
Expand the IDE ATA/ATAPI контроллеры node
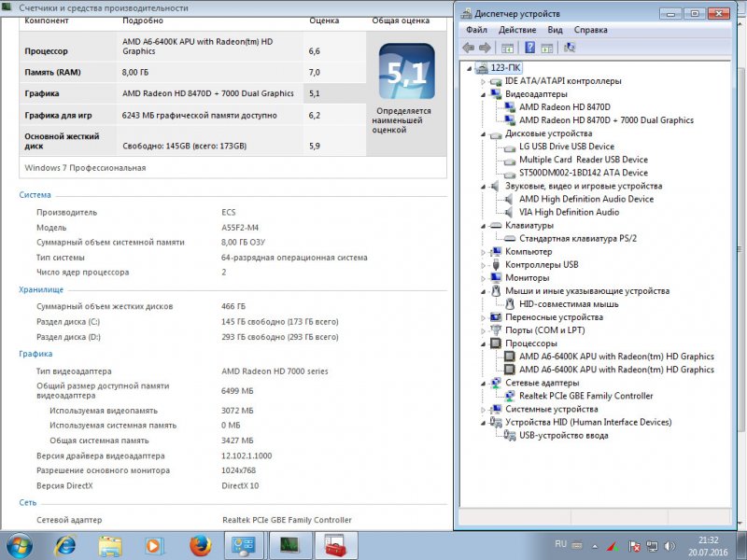coord(484,81)
